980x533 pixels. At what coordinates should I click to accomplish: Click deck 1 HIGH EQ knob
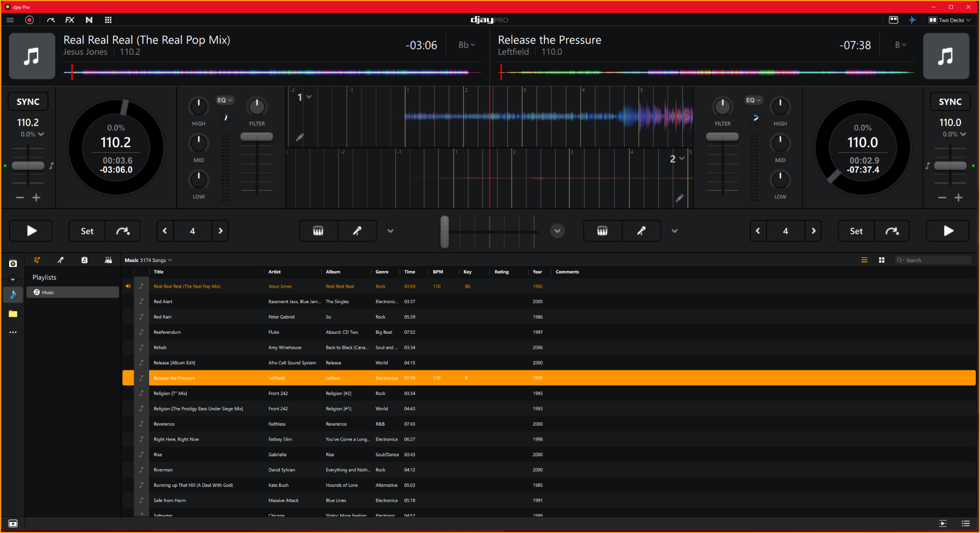click(x=198, y=106)
